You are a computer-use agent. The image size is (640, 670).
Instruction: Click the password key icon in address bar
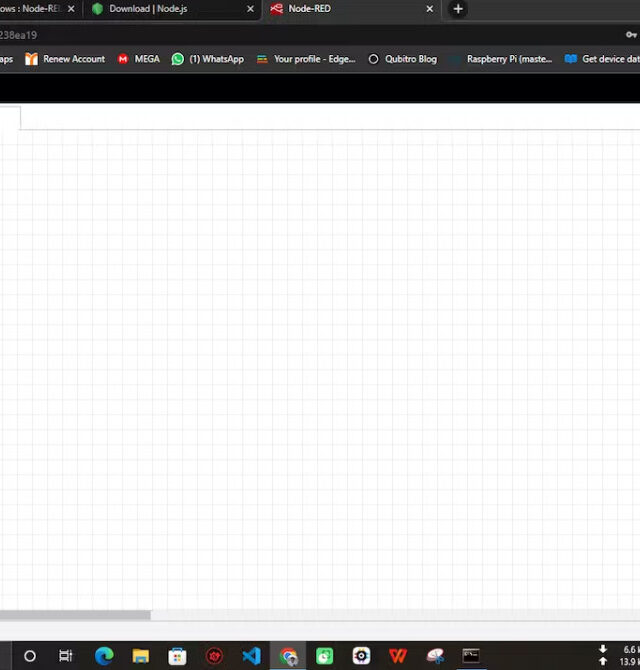pos(631,35)
